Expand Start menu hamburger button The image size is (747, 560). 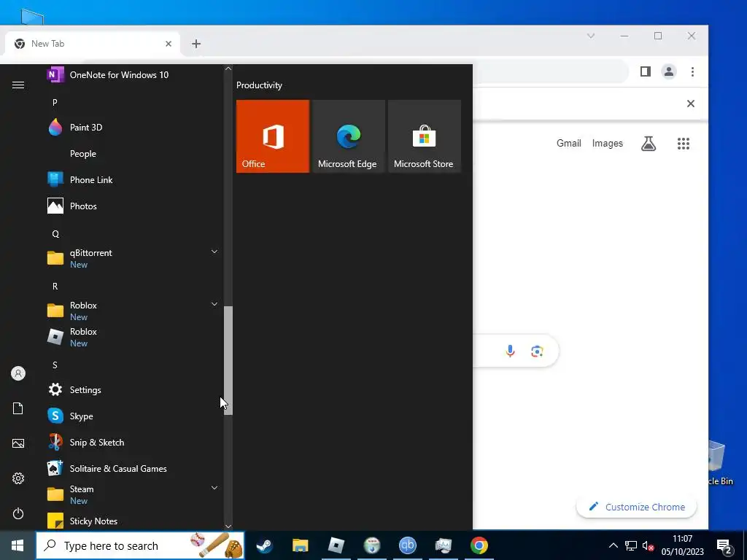(18, 85)
